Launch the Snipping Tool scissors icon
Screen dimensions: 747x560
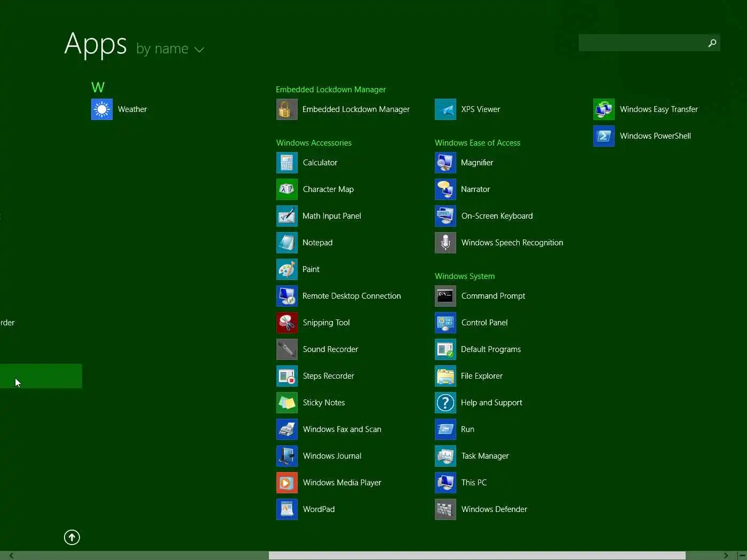click(287, 323)
